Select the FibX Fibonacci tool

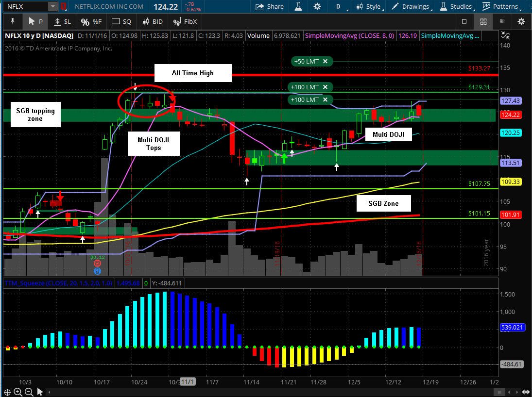tap(185, 22)
